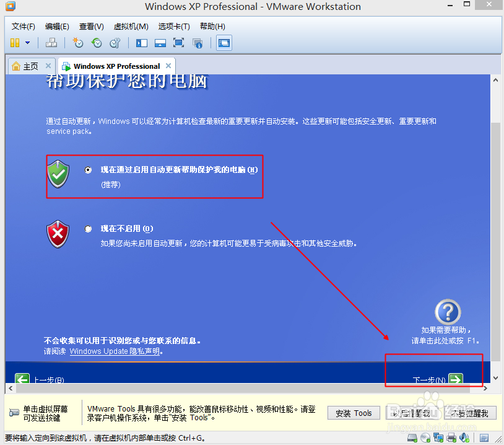504x445 pixels.
Task: Toggle the thumbnail bar view
Action: pos(160,43)
